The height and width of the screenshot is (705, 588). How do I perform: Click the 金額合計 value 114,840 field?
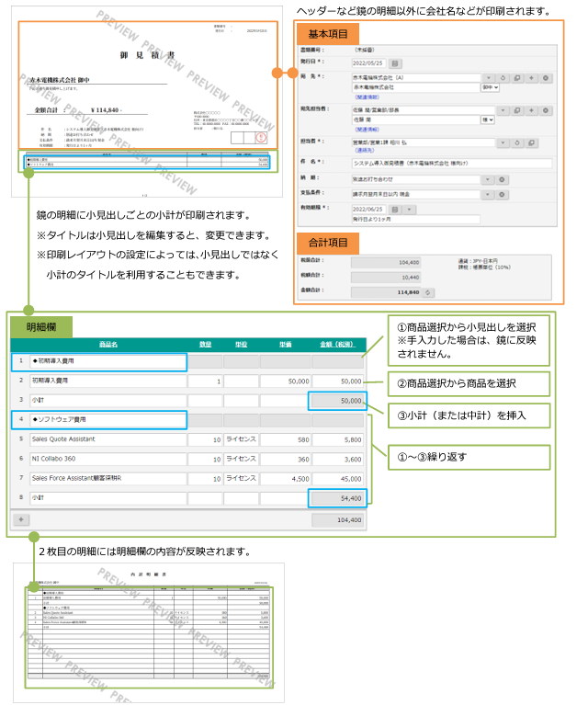pos(386,292)
